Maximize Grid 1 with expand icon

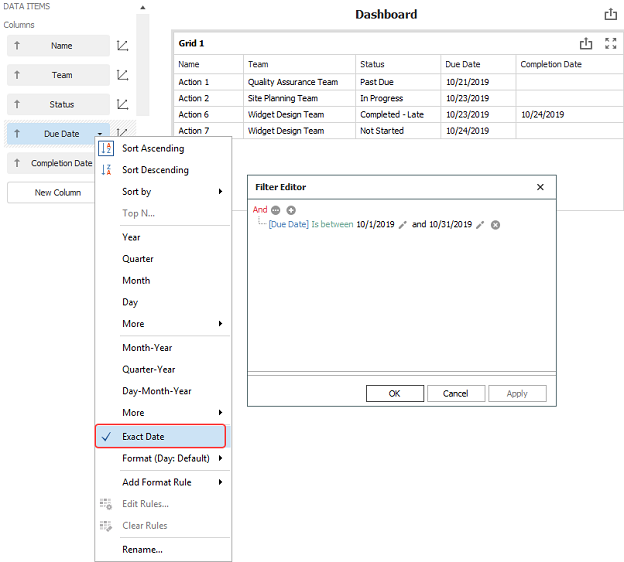click(x=610, y=44)
